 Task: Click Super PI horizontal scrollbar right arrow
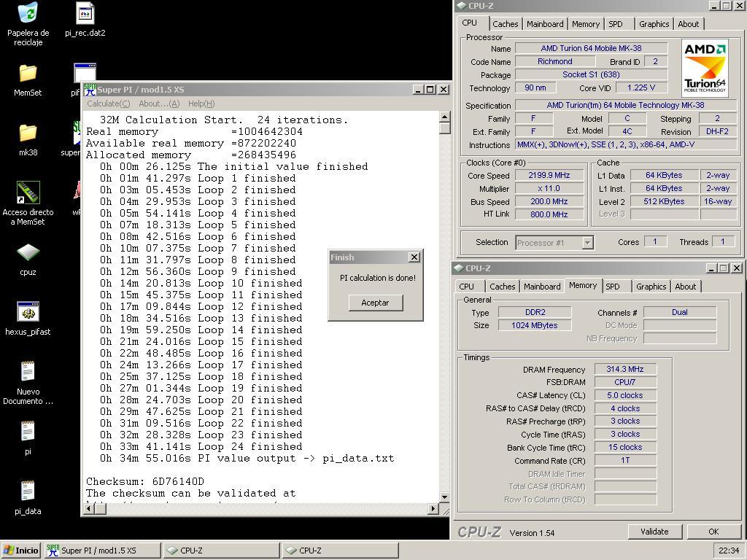433,508
